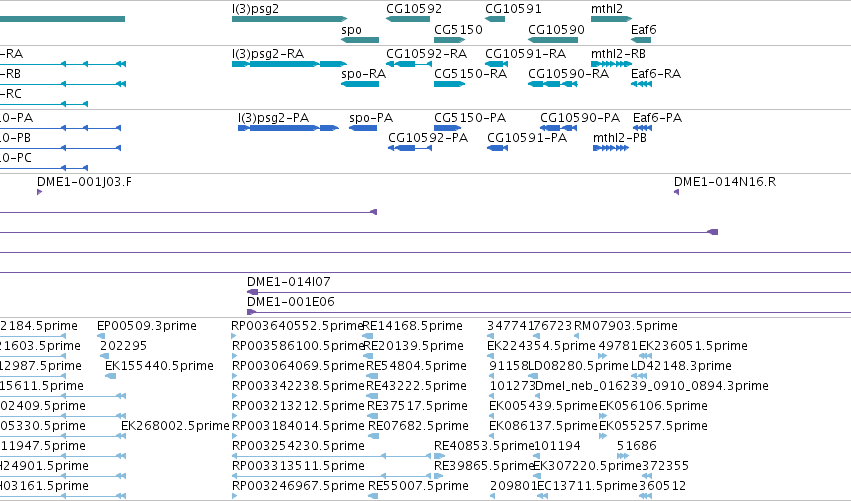Click the EK236051.5prime label

tap(694, 346)
